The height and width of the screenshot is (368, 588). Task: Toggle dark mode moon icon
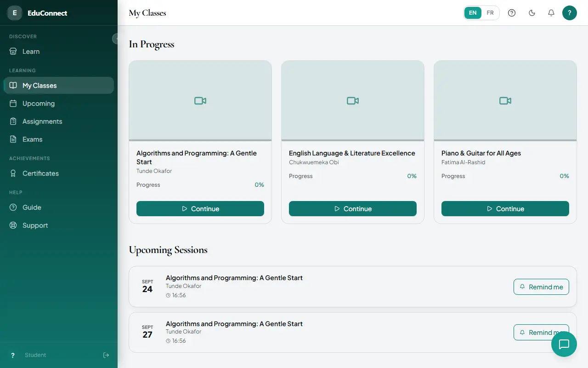532,13
